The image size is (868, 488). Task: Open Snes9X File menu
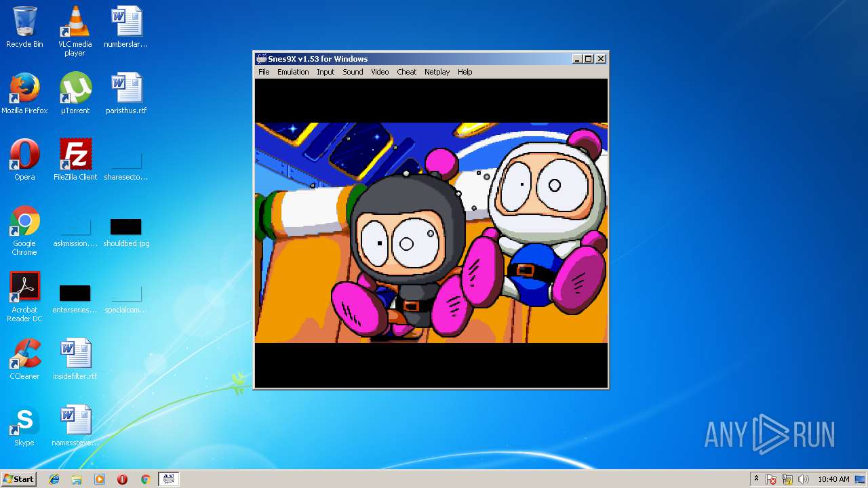tap(264, 72)
